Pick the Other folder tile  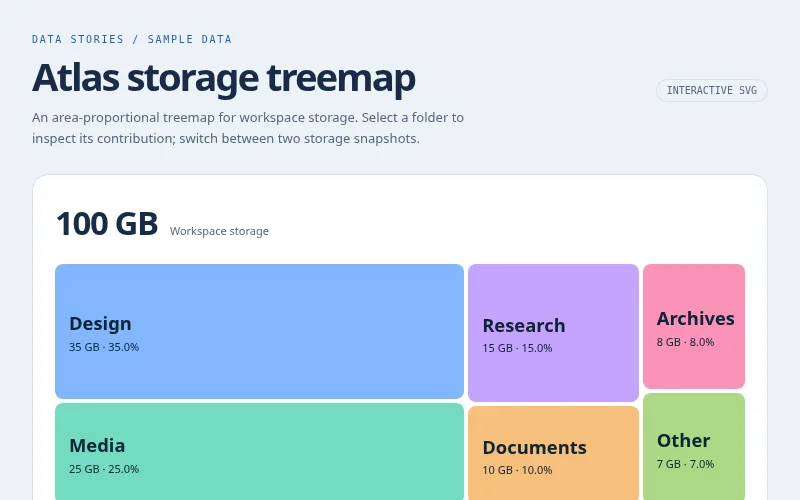[694, 446]
